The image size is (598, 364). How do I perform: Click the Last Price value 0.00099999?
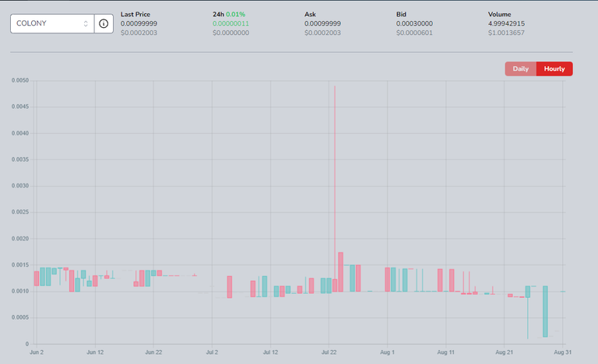tap(139, 23)
